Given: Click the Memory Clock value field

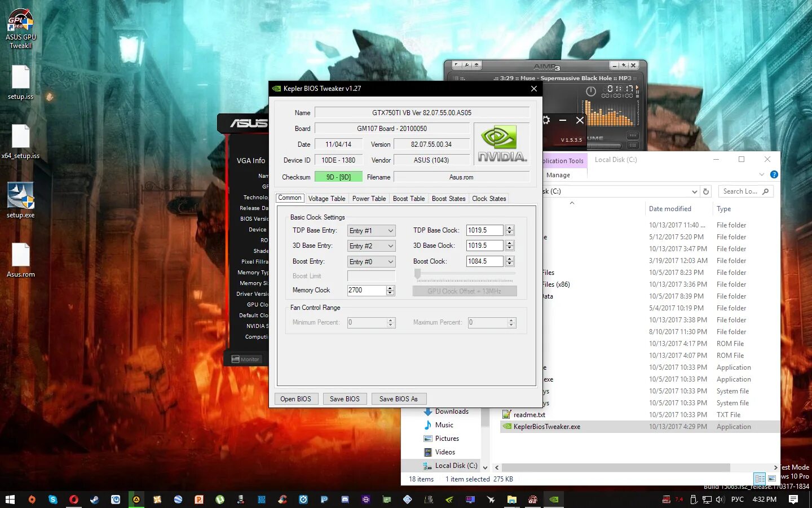Looking at the screenshot, I should pyautogui.click(x=367, y=290).
